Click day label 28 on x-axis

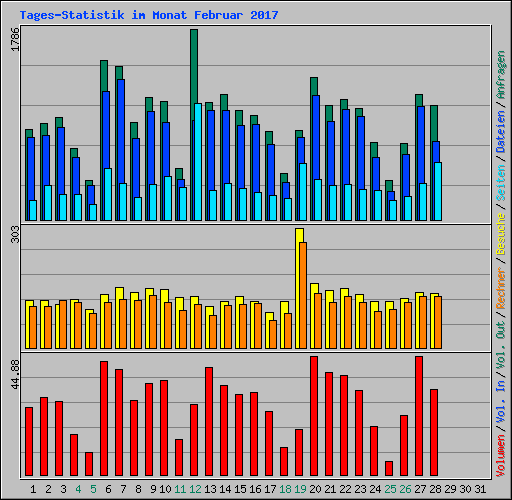pos(435,489)
